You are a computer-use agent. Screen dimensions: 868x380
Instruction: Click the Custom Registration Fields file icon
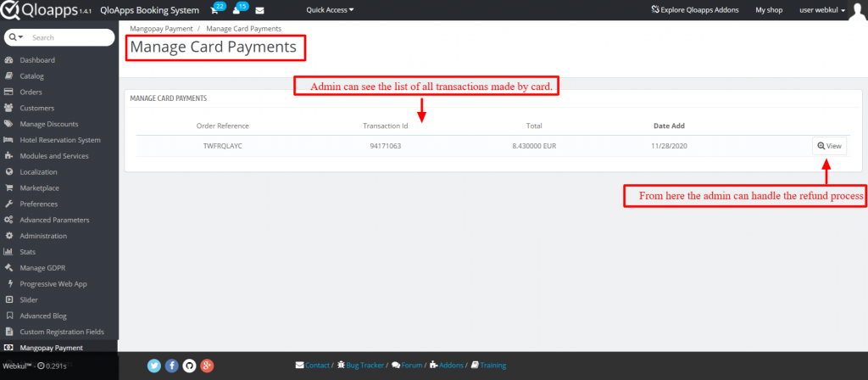[x=8, y=332]
